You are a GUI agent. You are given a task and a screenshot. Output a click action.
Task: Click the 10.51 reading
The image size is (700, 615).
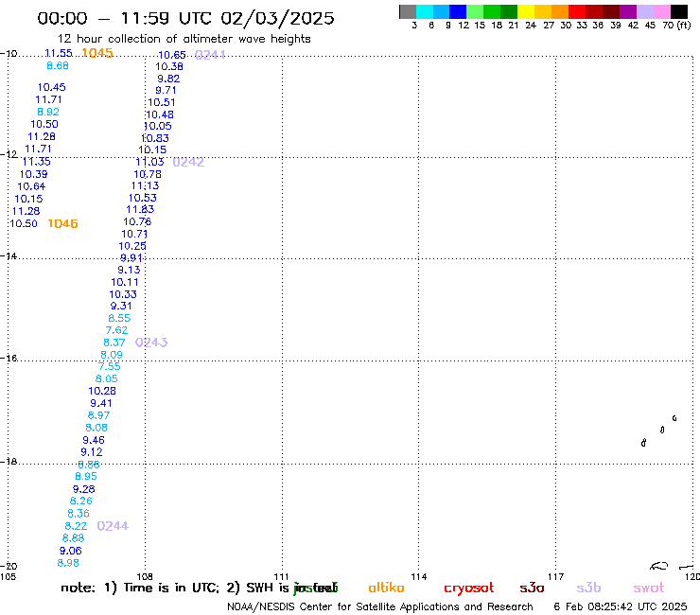pyautogui.click(x=162, y=102)
